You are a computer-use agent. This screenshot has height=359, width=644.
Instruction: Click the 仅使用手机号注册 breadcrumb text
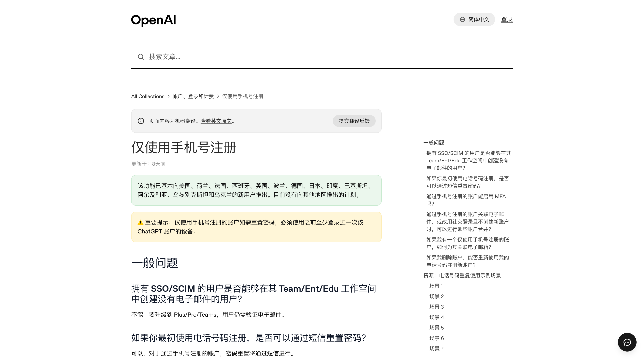(242, 96)
